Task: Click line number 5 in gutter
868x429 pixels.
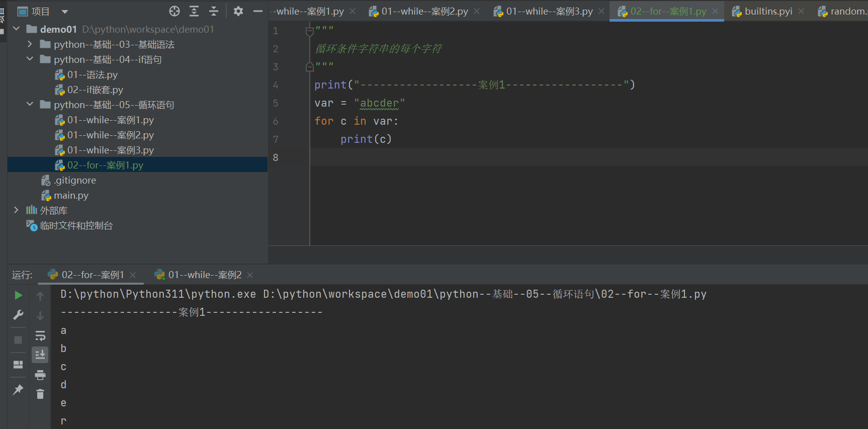Action: pyautogui.click(x=276, y=103)
